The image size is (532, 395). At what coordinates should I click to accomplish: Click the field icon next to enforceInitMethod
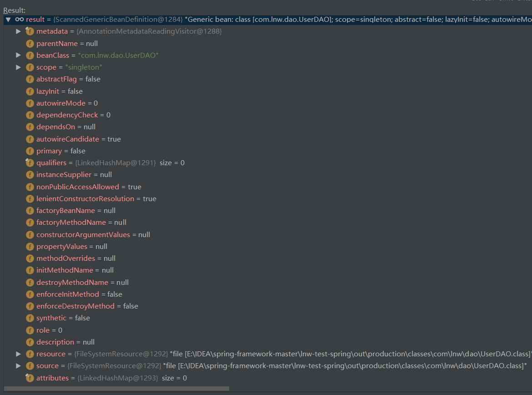[x=30, y=294]
